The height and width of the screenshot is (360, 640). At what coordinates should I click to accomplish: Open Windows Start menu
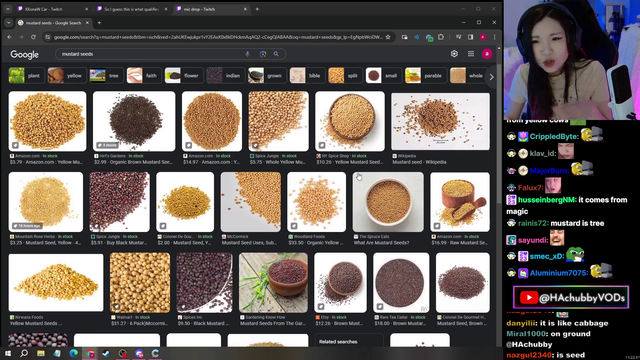point(8,353)
